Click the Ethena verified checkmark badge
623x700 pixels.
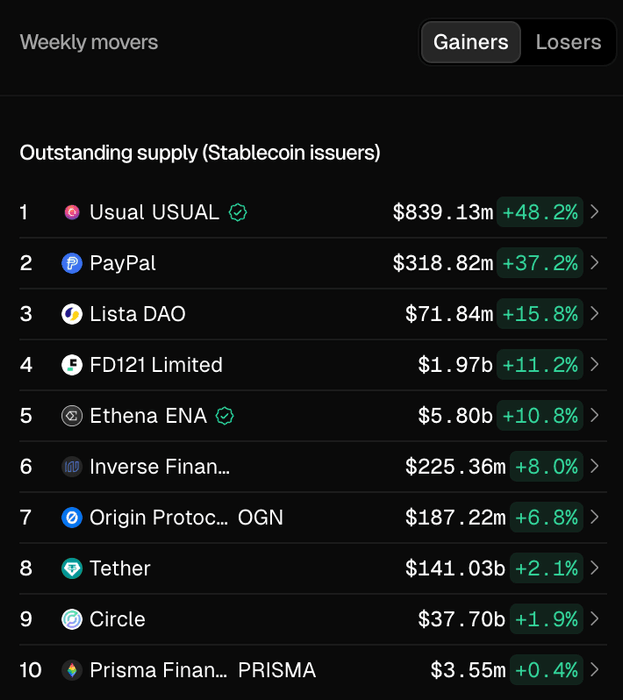click(226, 416)
